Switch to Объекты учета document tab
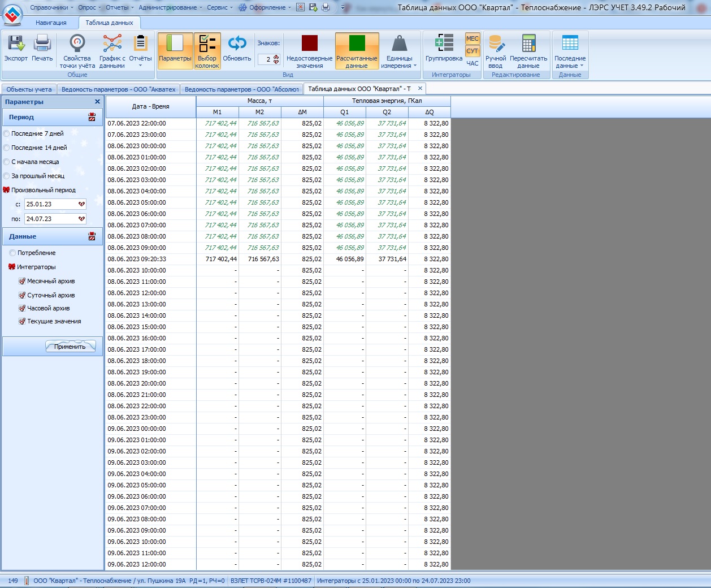This screenshot has height=588, width=711. [29, 89]
